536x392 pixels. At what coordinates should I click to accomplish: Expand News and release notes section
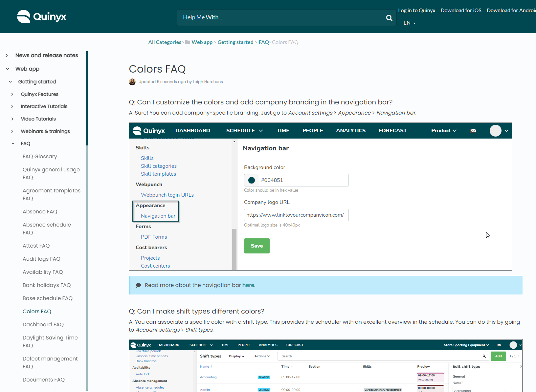pyautogui.click(x=7, y=55)
